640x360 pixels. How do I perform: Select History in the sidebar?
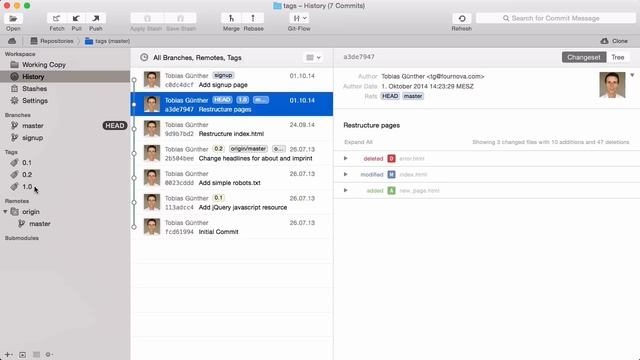pos(65,76)
